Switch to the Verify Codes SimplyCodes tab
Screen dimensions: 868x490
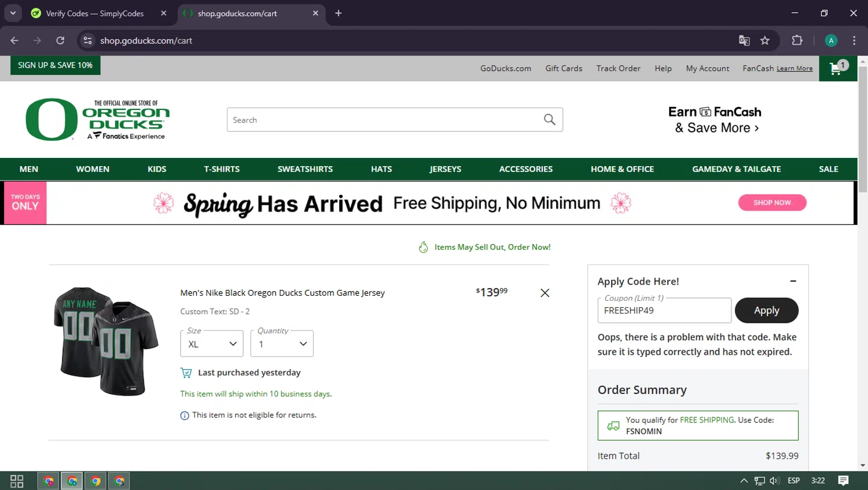pyautogui.click(x=95, y=13)
